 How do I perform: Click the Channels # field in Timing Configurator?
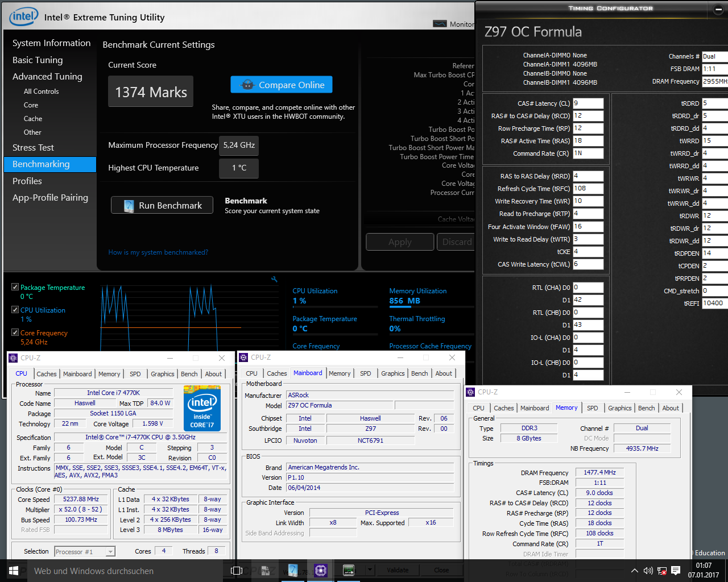pyautogui.click(x=715, y=56)
